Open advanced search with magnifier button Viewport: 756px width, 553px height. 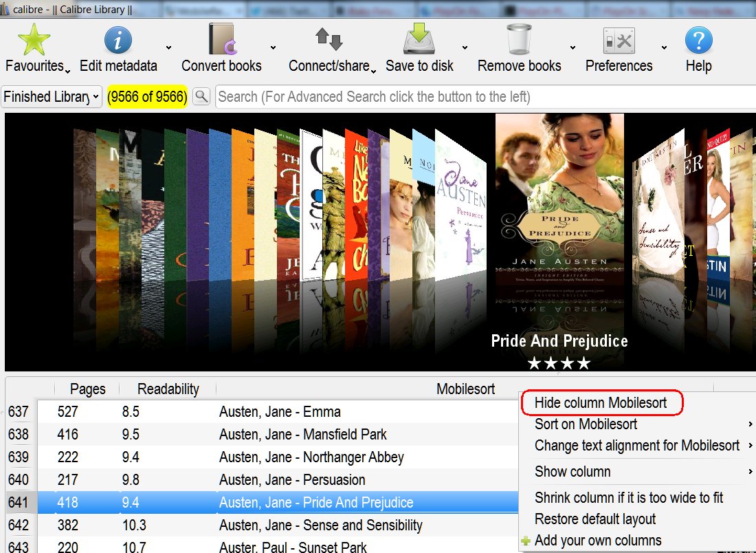click(201, 97)
